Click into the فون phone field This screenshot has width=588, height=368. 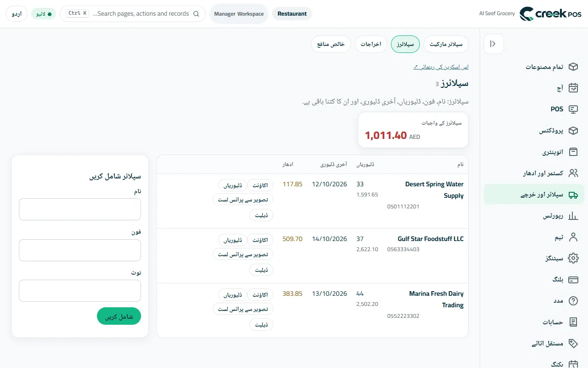[x=80, y=250]
